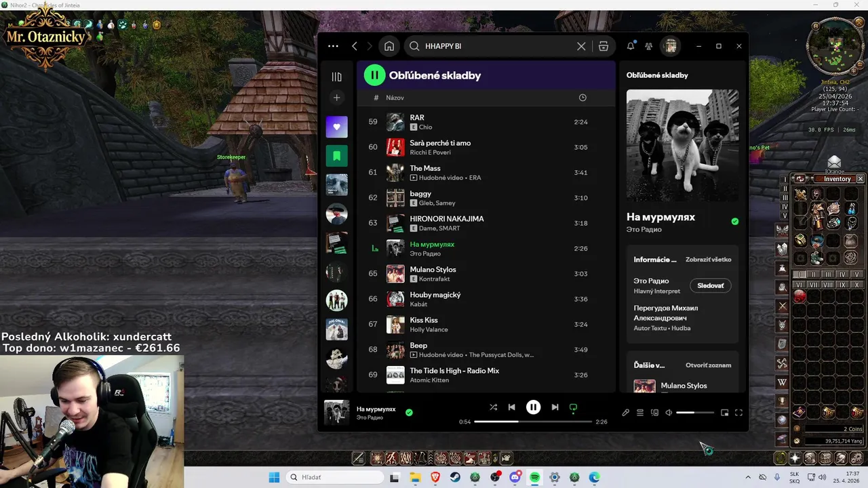Switch to inventory tab X
This screenshot has height=488, width=868.
[x=857, y=285]
